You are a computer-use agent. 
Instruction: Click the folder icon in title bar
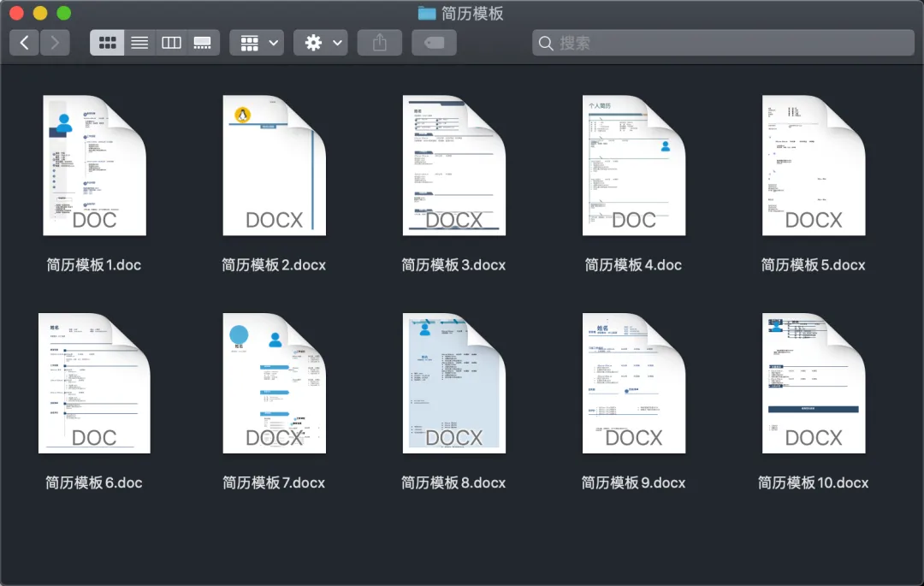coord(427,13)
